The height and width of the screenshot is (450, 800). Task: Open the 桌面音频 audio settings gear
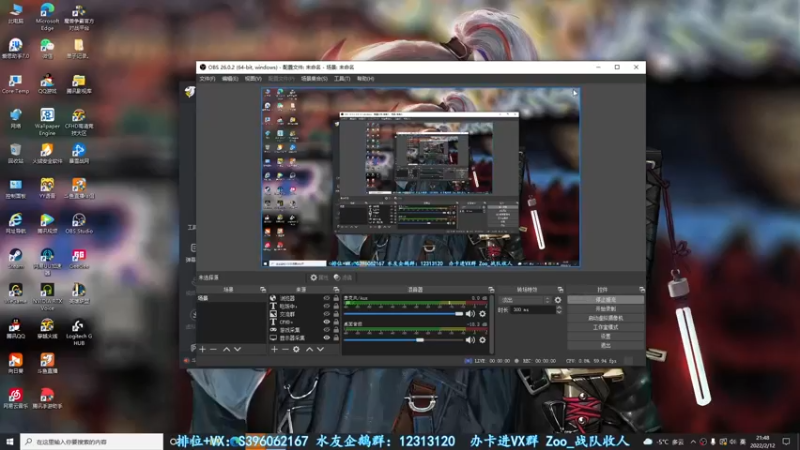(x=482, y=340)
